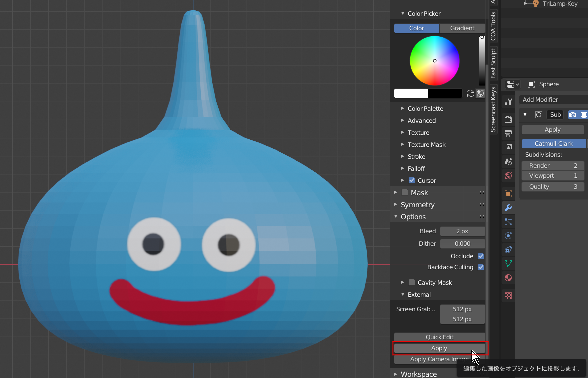This screenshot has width=588, height=378.
Task: Collapse the Sub modifier panel triangle
Action: tap(525, 115)
